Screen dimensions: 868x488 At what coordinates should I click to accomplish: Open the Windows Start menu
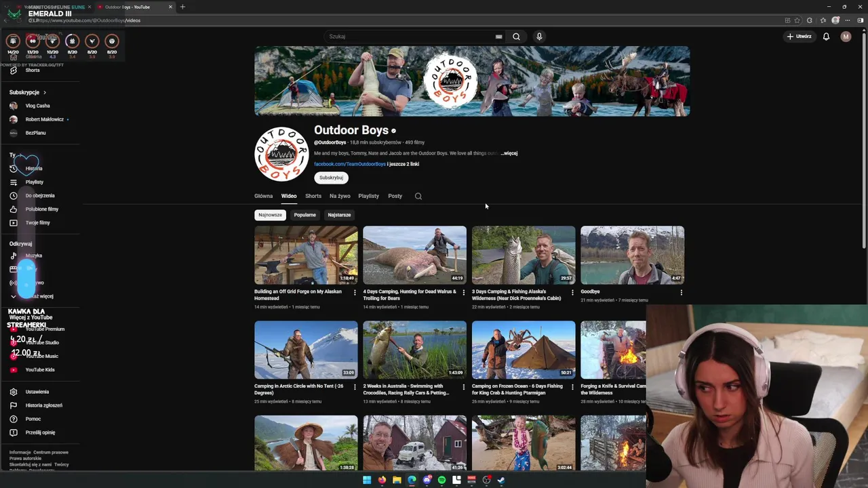[x=367, y=480]
